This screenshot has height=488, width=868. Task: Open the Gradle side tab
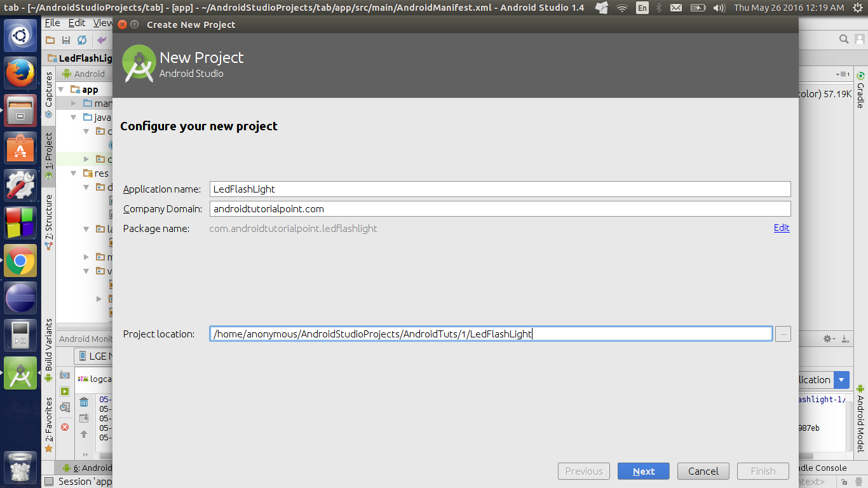pos(860,89)
